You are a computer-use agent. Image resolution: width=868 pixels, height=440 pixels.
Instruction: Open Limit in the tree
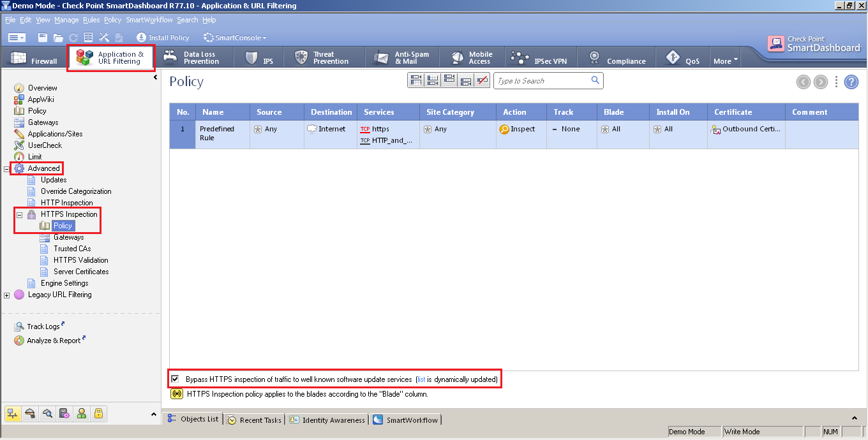point(34,157)
